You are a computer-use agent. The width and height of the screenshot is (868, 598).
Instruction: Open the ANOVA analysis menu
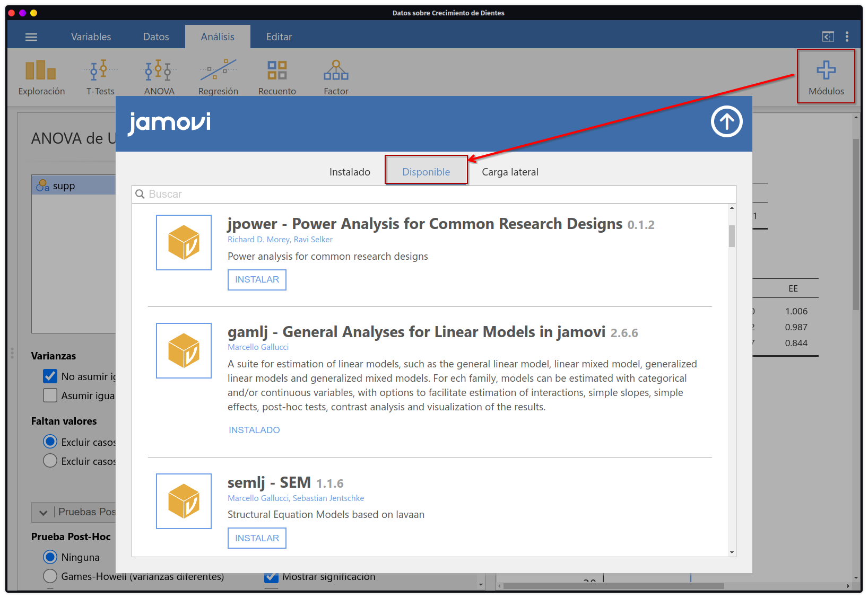tap(159, 77)
